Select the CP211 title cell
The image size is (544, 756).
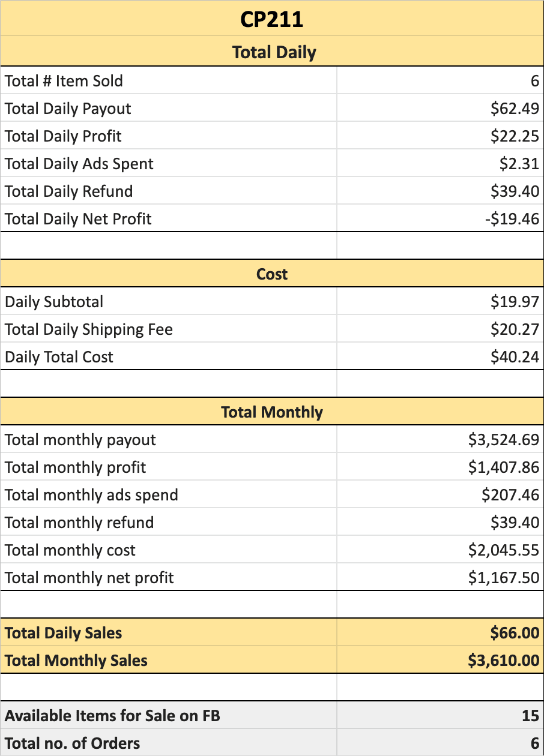(272, 19)
